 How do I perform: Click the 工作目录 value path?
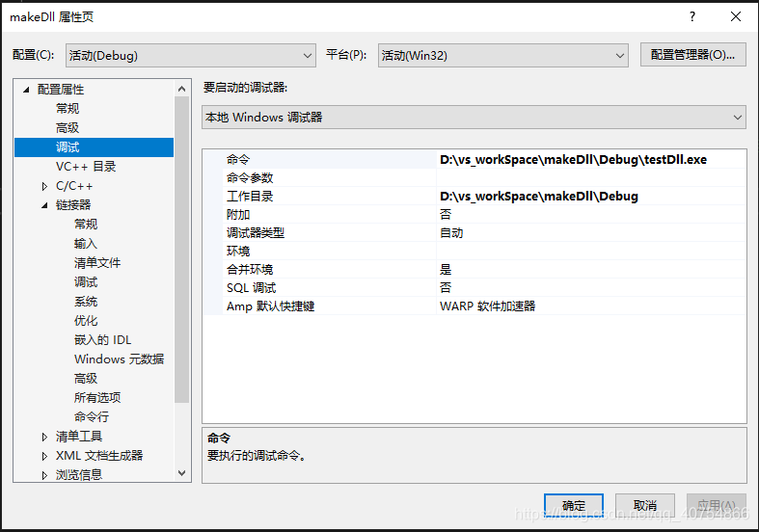pos(539,197)
